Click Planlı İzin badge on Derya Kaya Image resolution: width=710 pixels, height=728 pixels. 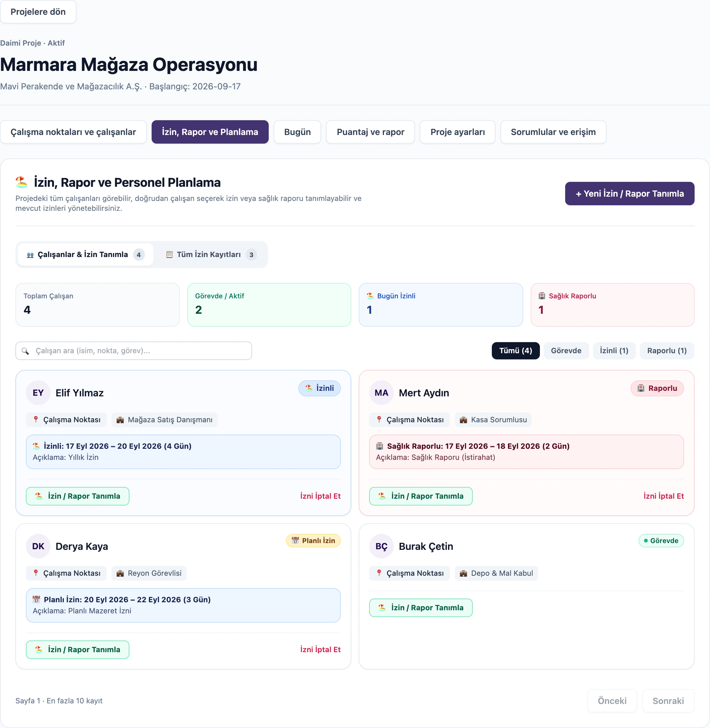pyautogui.click(x=313, y=541)
